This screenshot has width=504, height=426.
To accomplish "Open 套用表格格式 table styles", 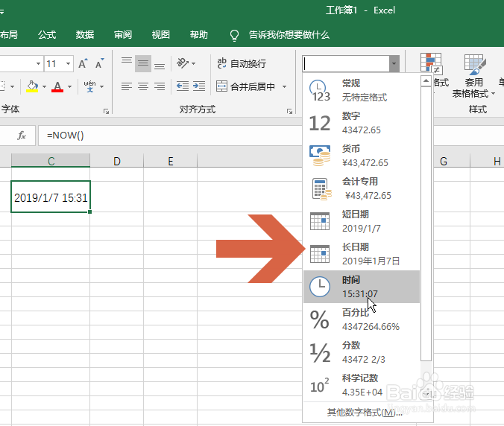I will (x=473, y=76).
